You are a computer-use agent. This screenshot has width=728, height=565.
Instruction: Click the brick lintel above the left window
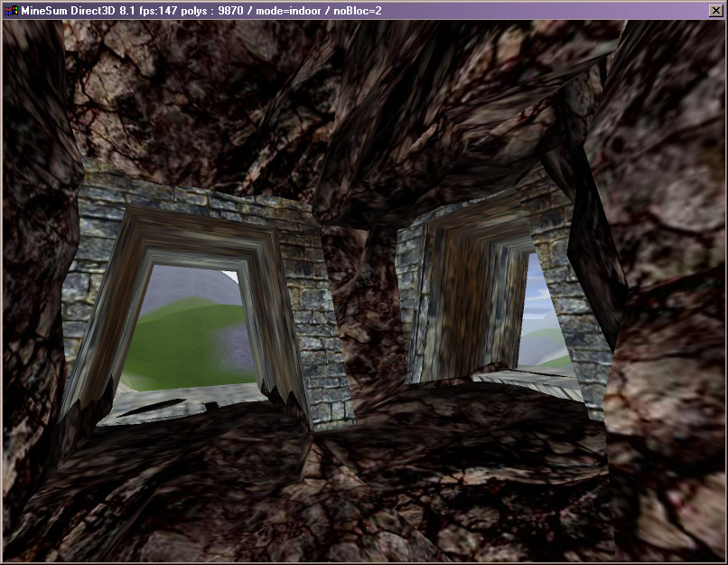pos(190,201)
